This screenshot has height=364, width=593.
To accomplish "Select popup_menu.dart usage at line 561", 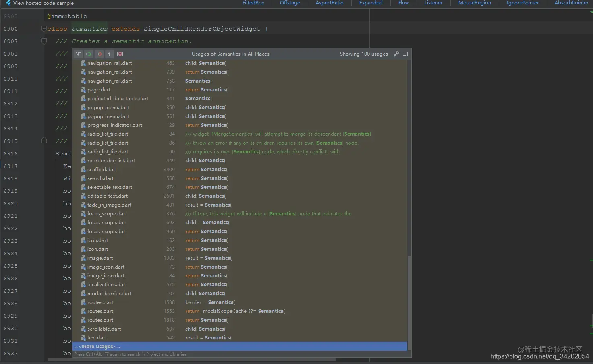I will coord(240,116).
